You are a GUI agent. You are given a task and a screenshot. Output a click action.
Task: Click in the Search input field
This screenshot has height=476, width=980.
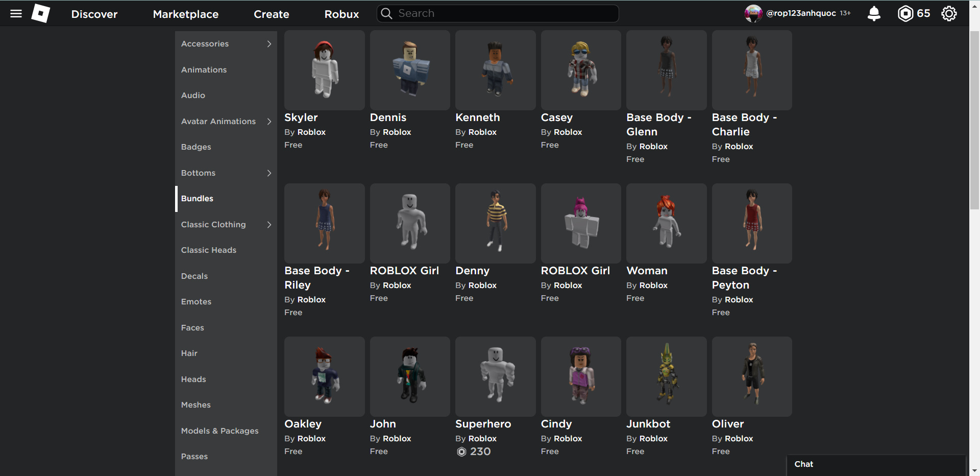[498, 14]
